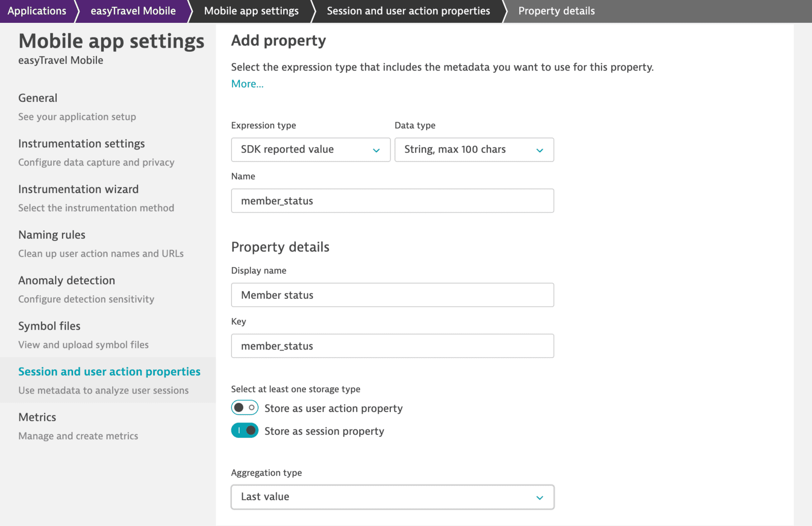The height and width of the screenshot is (526, 812).
Task: Navigate to Mobile app settings breadcrumb
Action: 250,11
